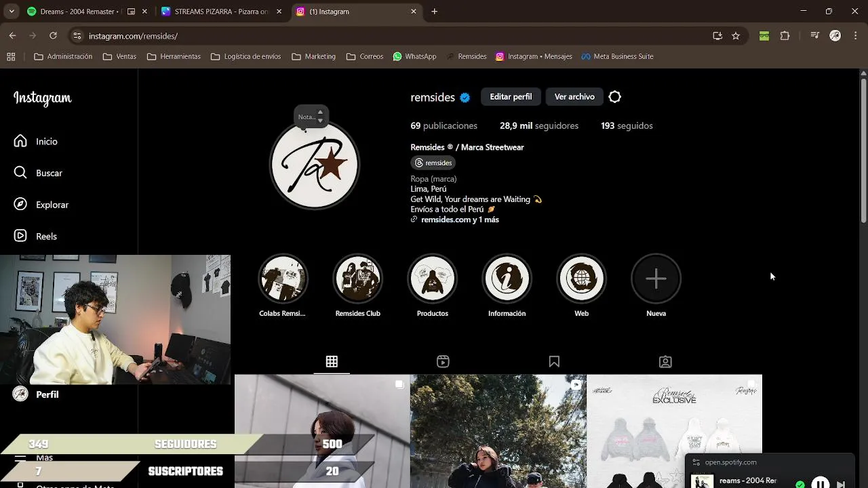This screenshot has height=488, width=868.
Task: Open Reels in the sidebar
Action: coord(35,236)
